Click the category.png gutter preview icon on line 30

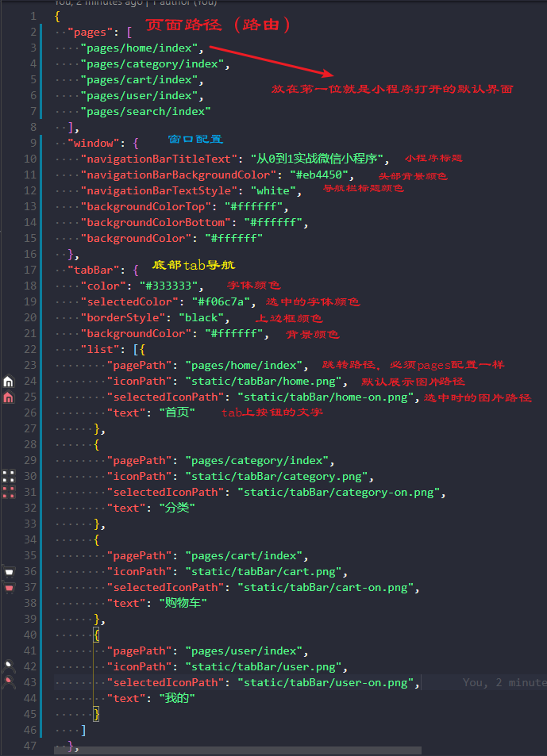8,476
